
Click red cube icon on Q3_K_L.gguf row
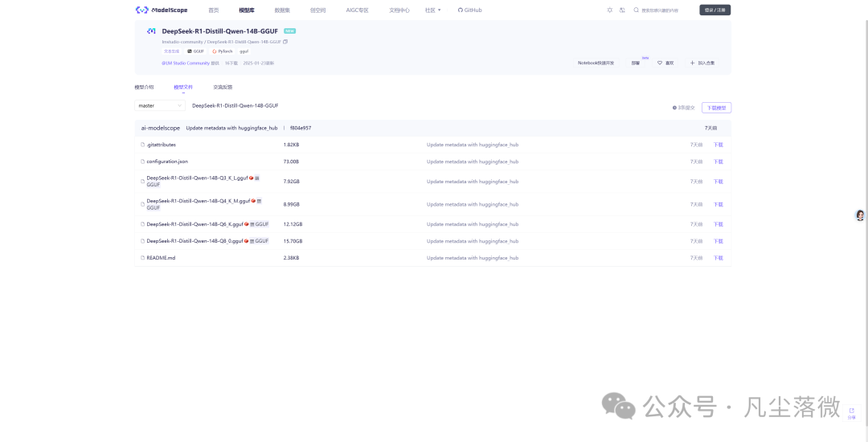pos(252,178)
